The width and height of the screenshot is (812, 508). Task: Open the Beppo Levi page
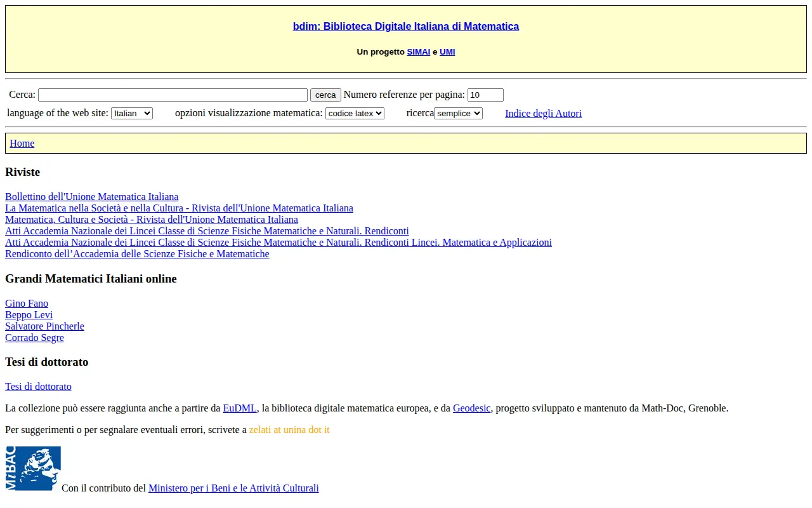29,315
